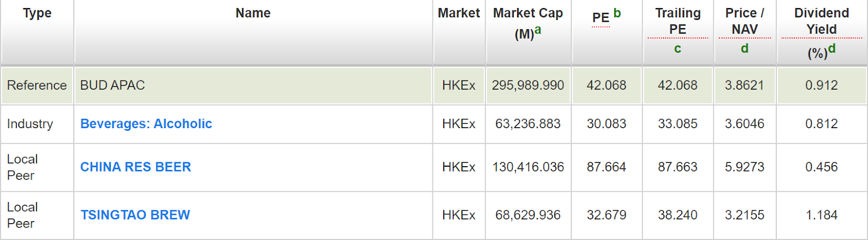Select the Reference type cell
The width and height of the screenshot is (868, 240).
click(37, 85)
